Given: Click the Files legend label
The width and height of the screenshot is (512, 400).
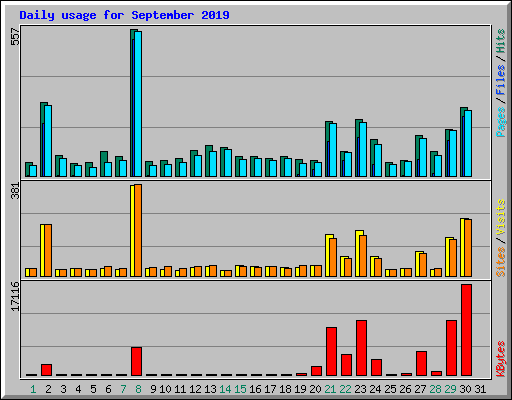Looking at the screenshot, I should click(500, 79).
